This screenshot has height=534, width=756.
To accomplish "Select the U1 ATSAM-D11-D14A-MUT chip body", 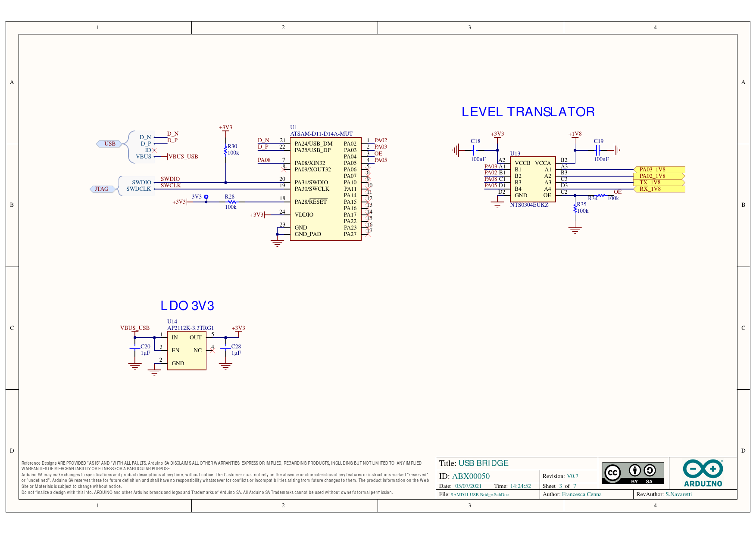I will [x=325, y=189].
